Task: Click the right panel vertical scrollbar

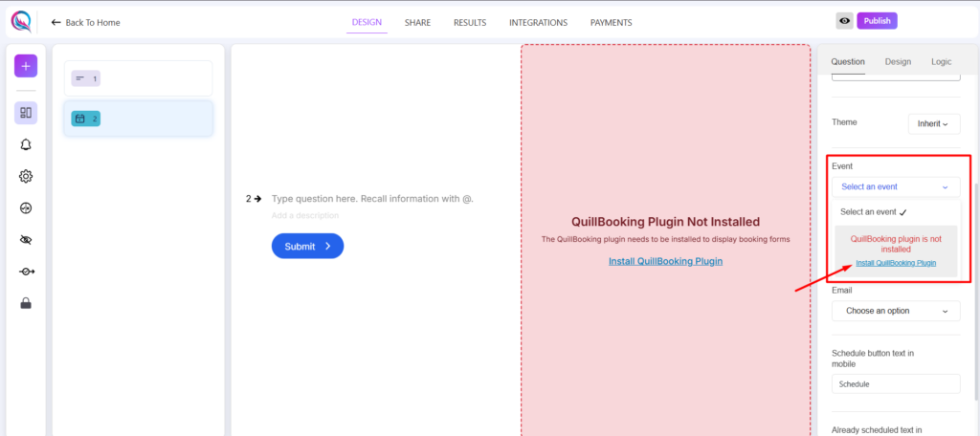Action: coord(975,292)
